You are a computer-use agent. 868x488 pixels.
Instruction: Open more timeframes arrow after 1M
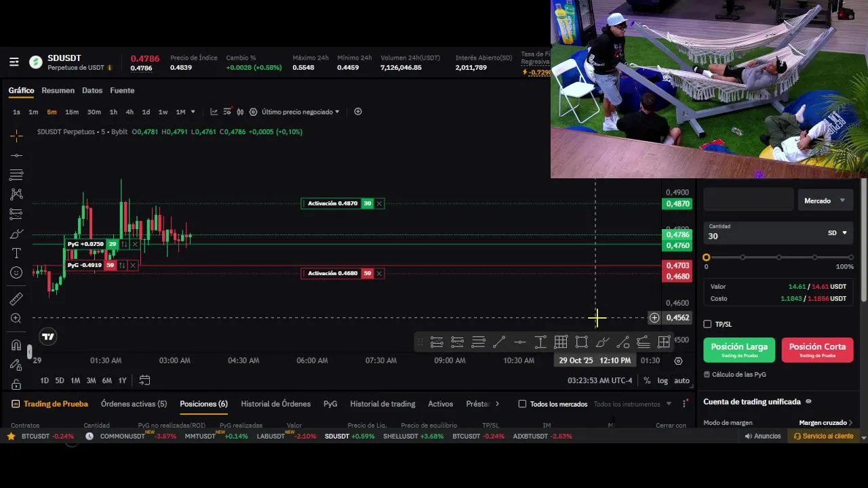point(193,112)
